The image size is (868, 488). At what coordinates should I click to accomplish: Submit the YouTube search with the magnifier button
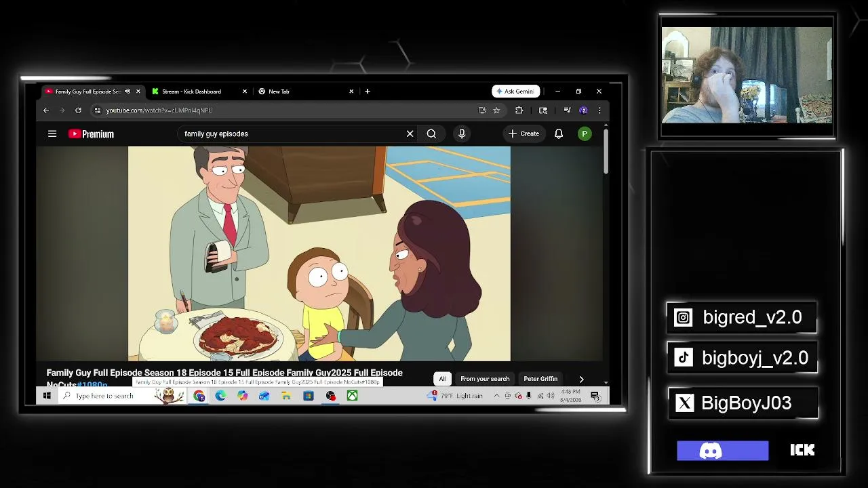tap(431, 134)
